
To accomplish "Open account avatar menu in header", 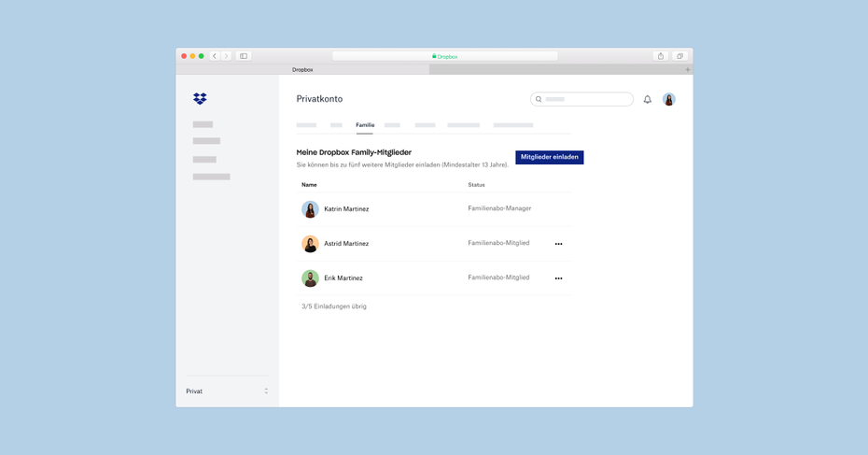I will point(668,99).
